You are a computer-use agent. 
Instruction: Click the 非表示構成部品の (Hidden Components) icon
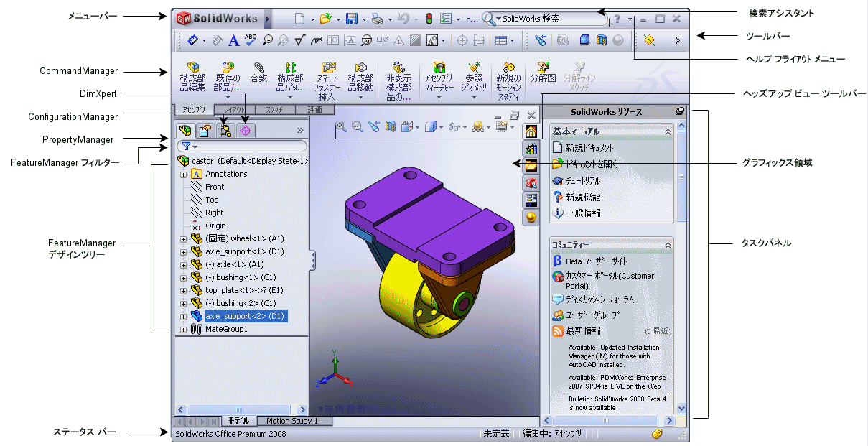(x=399, y=68)
